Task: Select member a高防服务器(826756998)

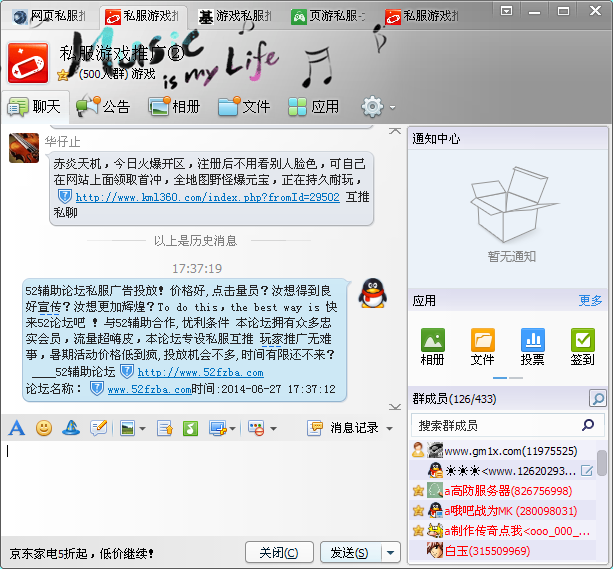Action: pyautogui.click(x=503, y=491)
